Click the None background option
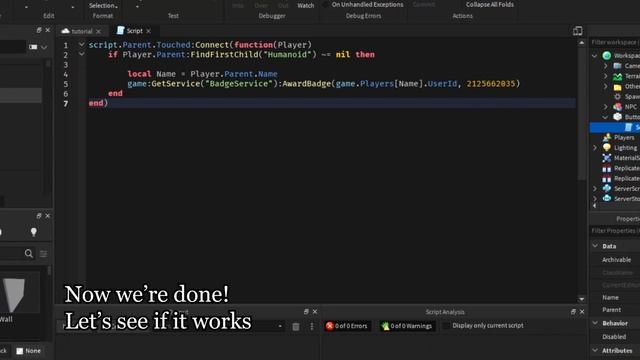640x360 pixels. tap(28, 351)
